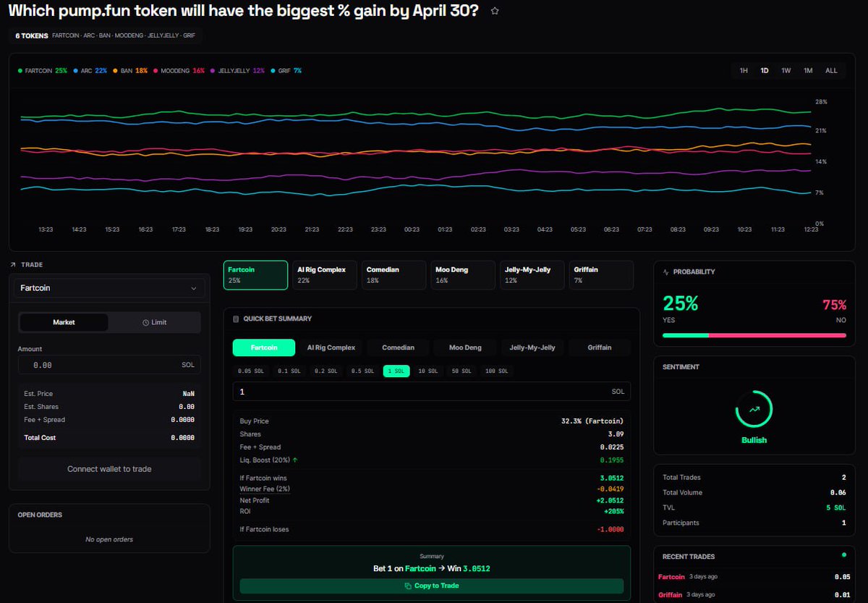Image resolution: width=868 pixels, height=603 pixels.
Task: Select the Comedian 18% outcome card
Action: click(394, 275)
